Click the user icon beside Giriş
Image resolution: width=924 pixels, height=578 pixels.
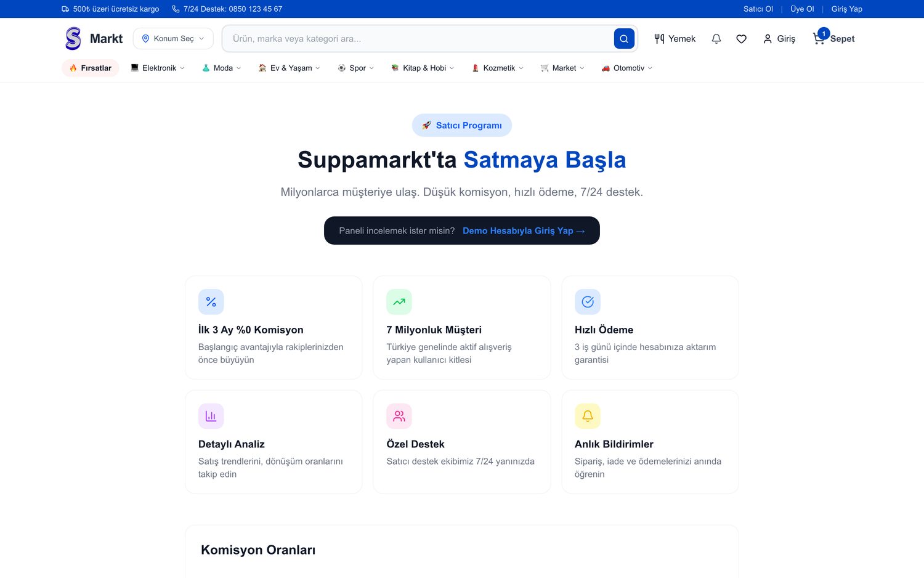pyautogui.click(x=768, y=39)
